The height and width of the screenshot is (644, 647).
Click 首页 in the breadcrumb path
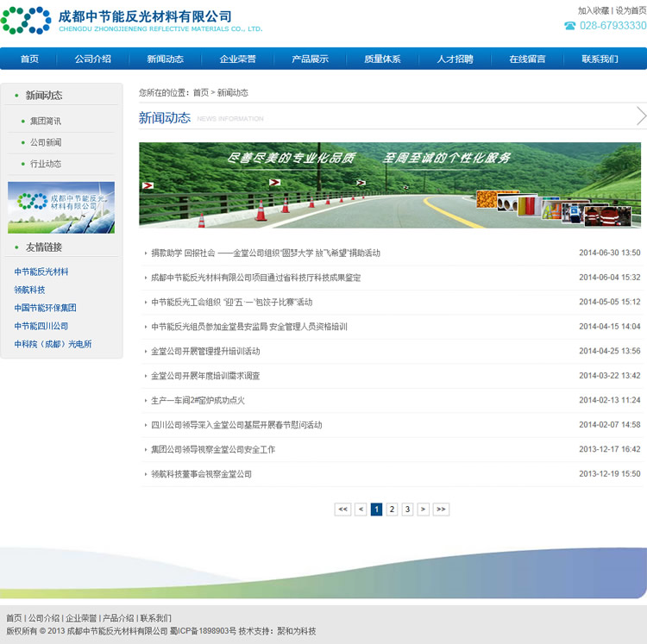201,93
